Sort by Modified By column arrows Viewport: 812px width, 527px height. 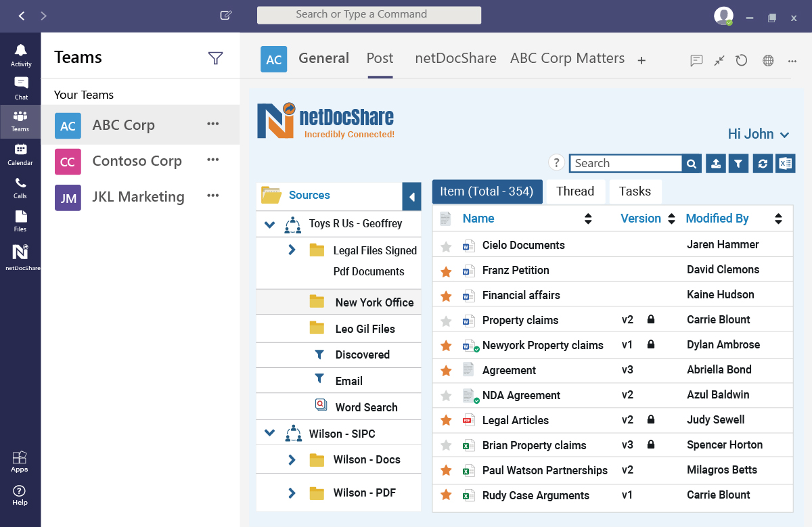point(778,219)
